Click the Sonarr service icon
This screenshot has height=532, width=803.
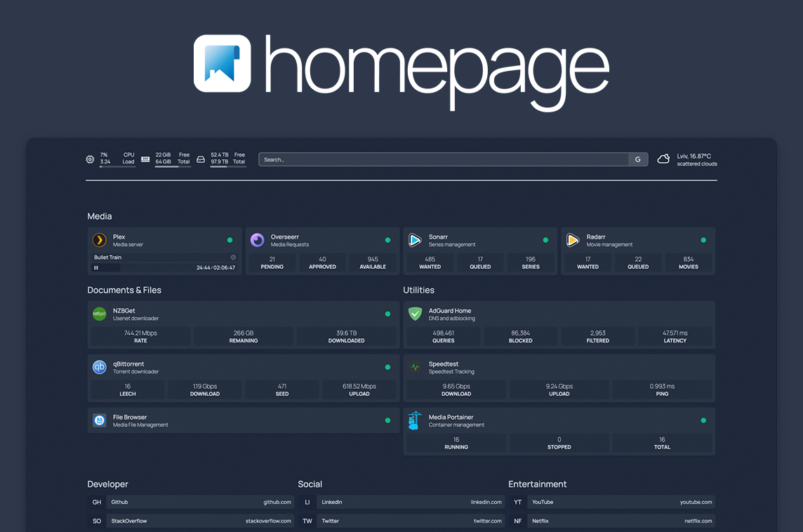(415, 239)
